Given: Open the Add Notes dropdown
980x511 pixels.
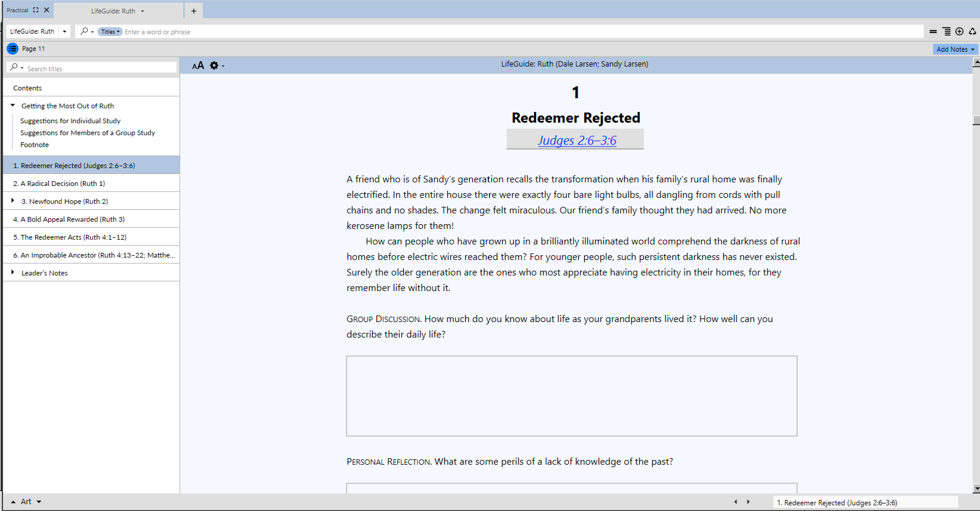Looking at the screenshot, I should click(955, 49).
